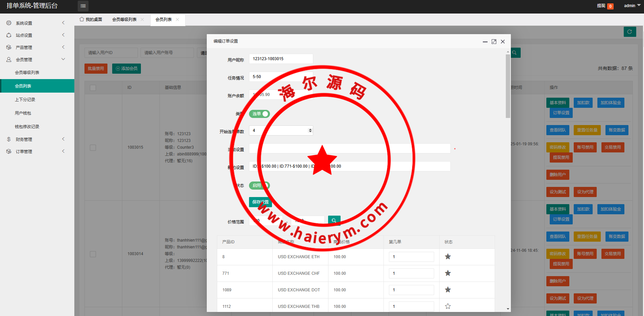Open 用户钱包 in sidebar

point(23,113)
